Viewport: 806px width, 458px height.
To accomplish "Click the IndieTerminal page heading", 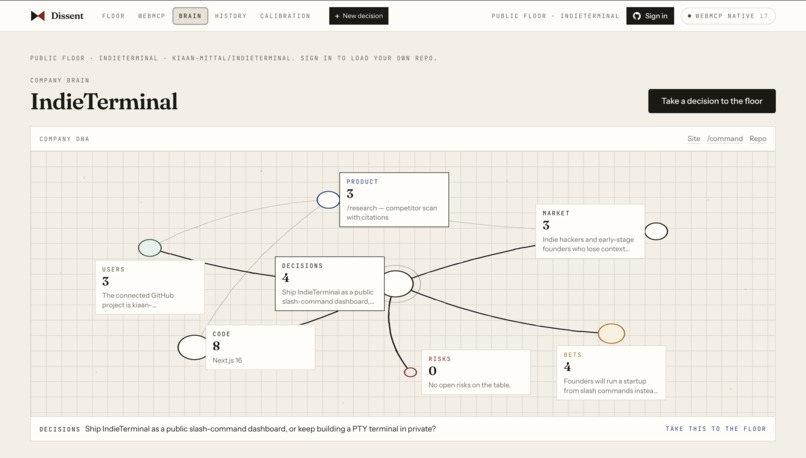I will (104, 101).
